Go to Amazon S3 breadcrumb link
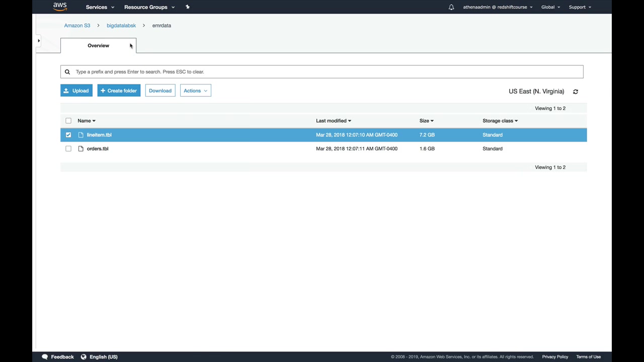Screen dimensions: 644x362 click(77, 25)
